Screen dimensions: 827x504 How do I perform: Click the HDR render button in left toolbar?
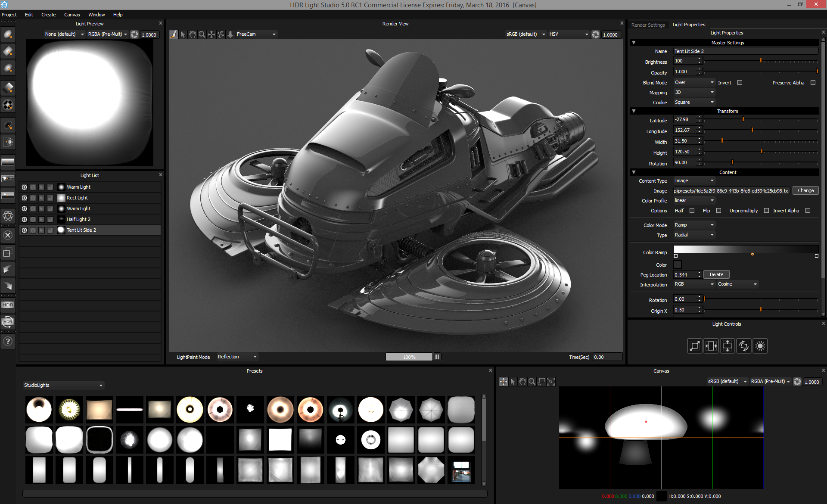[8, 305]
